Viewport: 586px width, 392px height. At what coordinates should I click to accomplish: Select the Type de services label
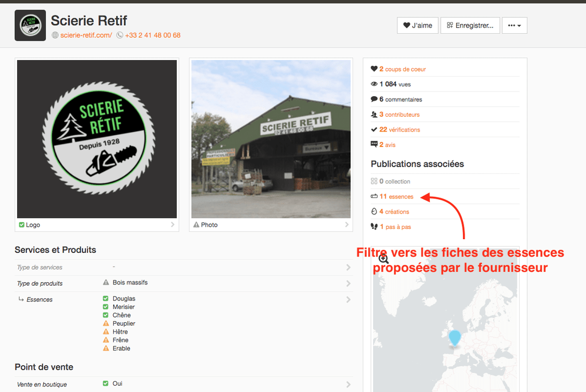point(39,267)
